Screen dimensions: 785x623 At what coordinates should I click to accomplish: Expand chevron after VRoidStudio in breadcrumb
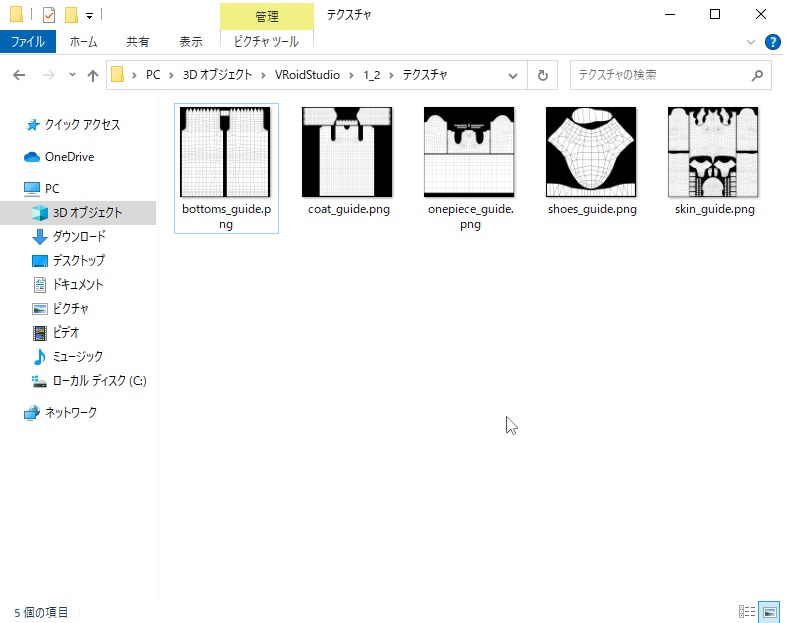pos(351,76)
